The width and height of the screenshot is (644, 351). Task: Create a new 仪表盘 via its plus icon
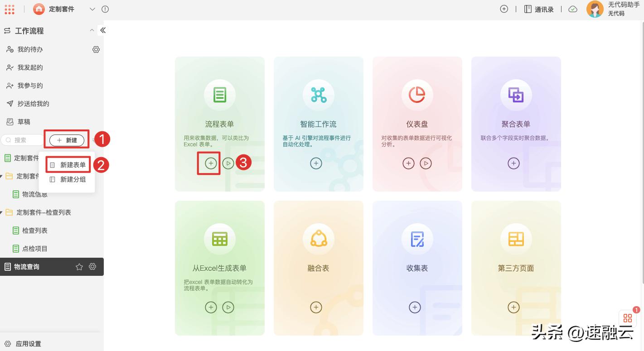(408, 163)
